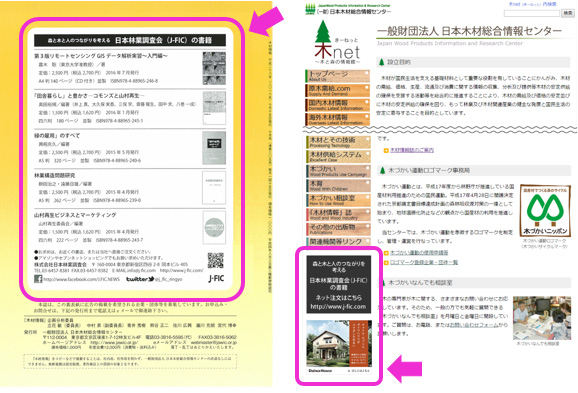578x393 pixels.
Task: Click the J-FIC logo beneath the QR code
Action: [x=216, y=278]
